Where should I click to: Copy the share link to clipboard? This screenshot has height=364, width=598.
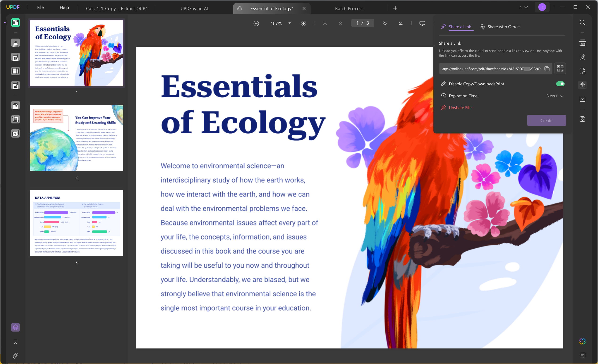(547, 69)
